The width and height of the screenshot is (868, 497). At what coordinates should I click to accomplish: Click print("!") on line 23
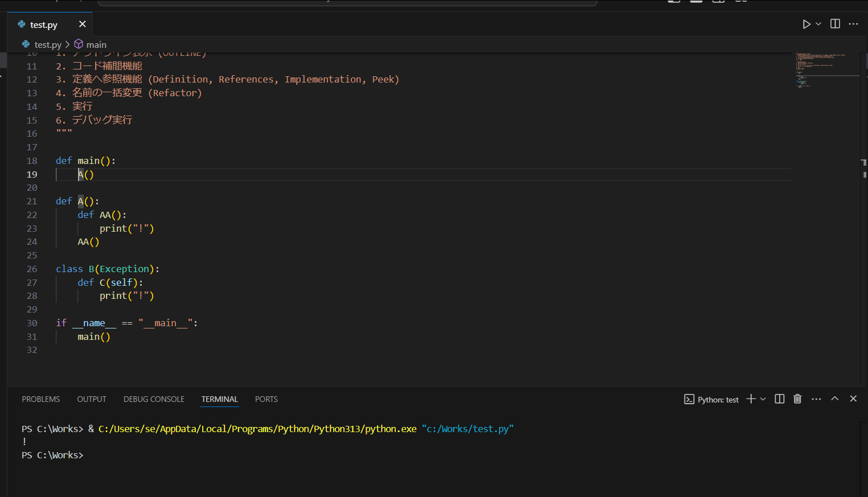point(127,228)
